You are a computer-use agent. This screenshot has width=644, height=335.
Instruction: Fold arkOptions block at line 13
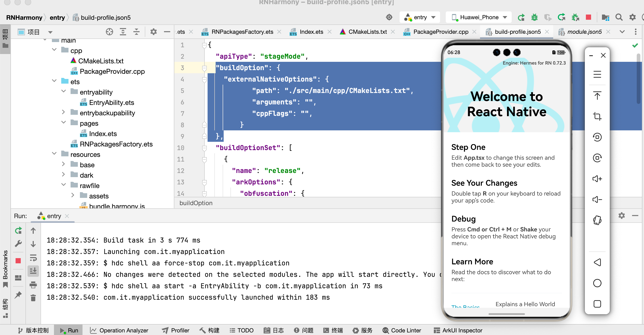(204, 182)
